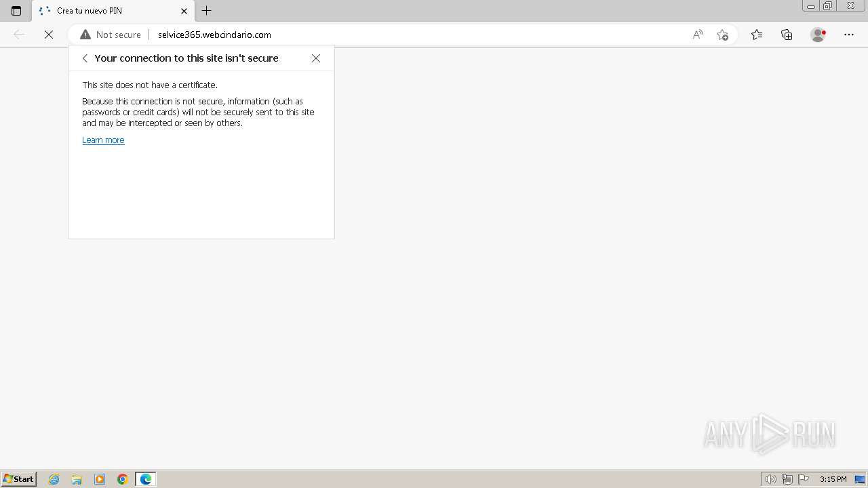
Task: Open Settings and more menu
Action: pyautogui.click(x=849, y=35)
